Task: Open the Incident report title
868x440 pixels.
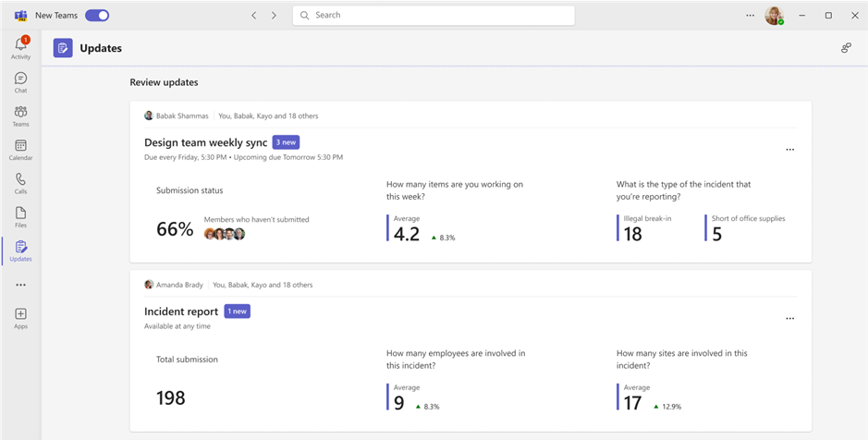Action: [x=181, y=312]
